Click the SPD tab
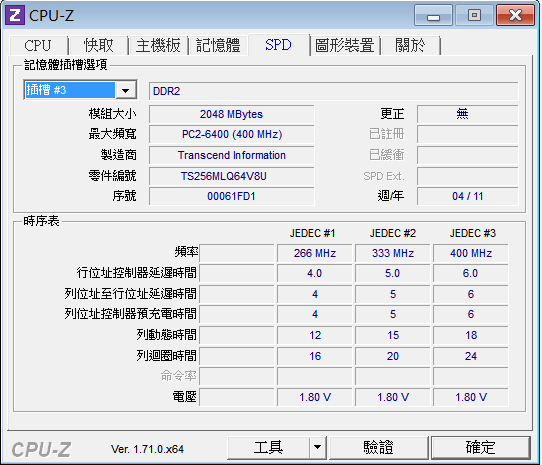542x465 pixels. click(279, 45)
